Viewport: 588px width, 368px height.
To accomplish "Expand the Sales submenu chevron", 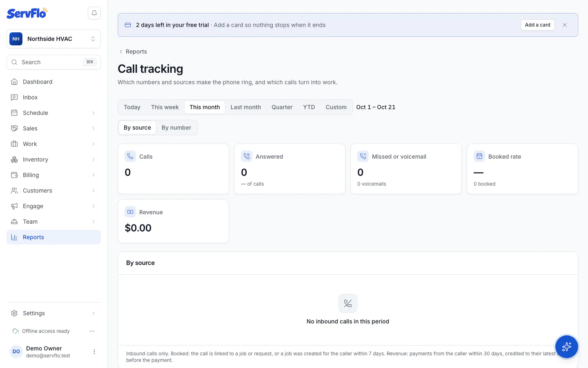I will click(94, 128).
